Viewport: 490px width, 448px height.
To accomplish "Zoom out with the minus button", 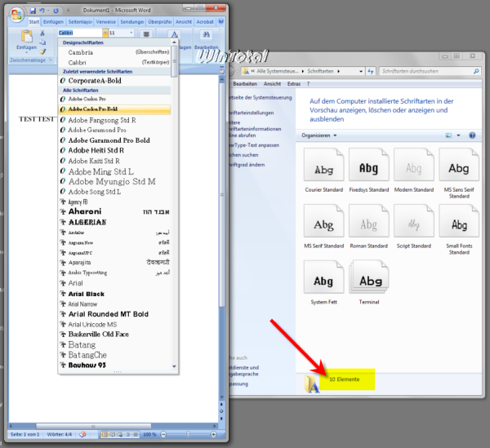I will coord(163,434).
